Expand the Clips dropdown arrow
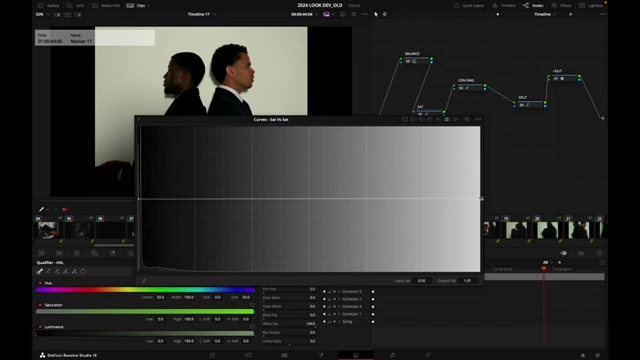 (x=148, y=6)
